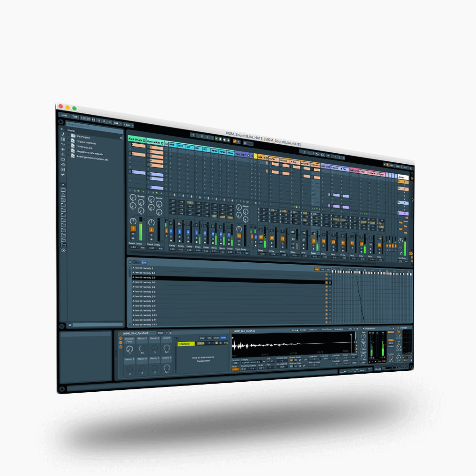Expand the Kit Project folder
The image size is (476, 476).
click(x=69, y=135)
